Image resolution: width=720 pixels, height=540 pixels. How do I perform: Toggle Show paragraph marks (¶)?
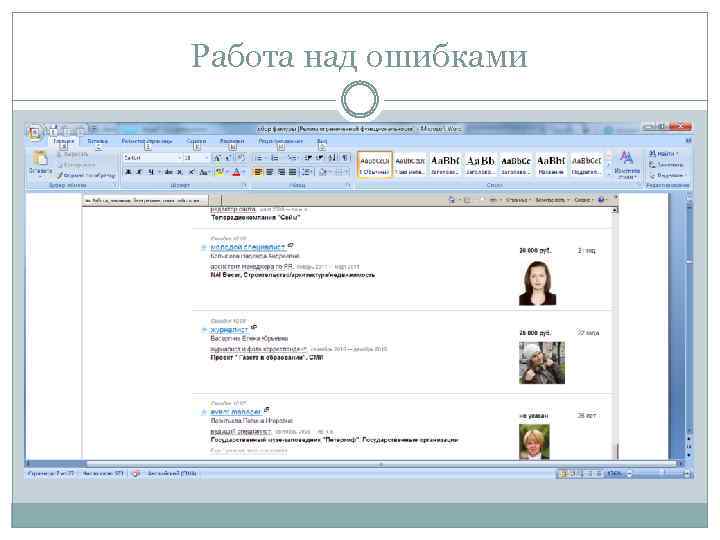tap(345, 158)
